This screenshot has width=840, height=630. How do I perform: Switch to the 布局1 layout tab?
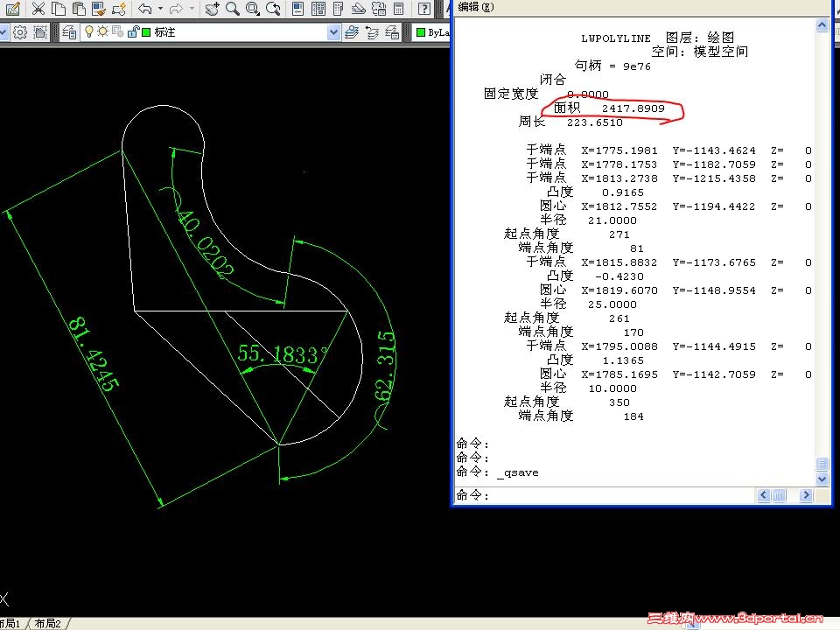point(10,624)
